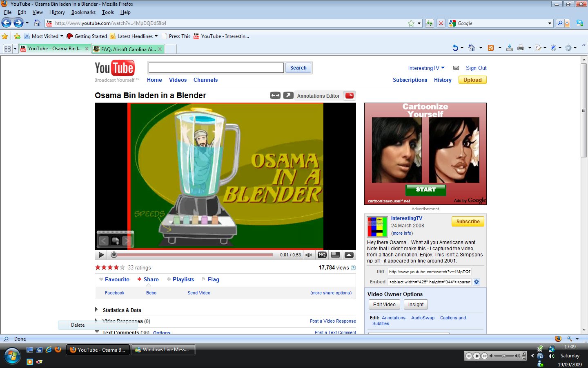Open the File menu
This screenshot has width=588, height=368.
click(8, 12)
